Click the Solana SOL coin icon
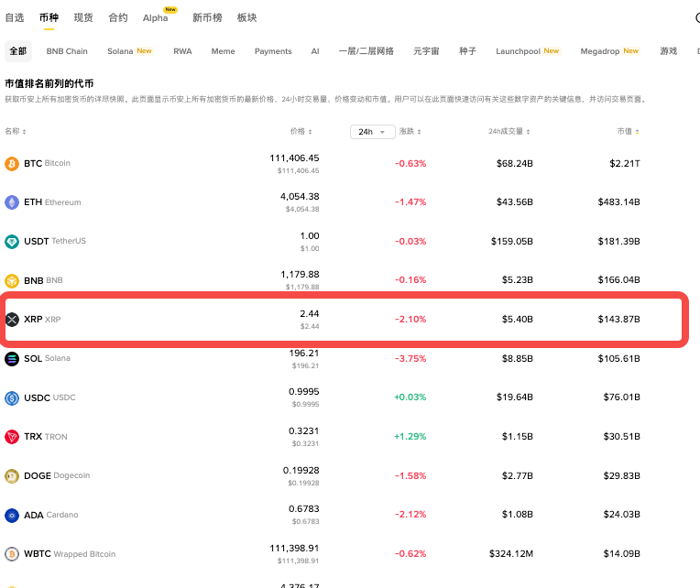This screenshot has width=700, height=588. point(12,359)
